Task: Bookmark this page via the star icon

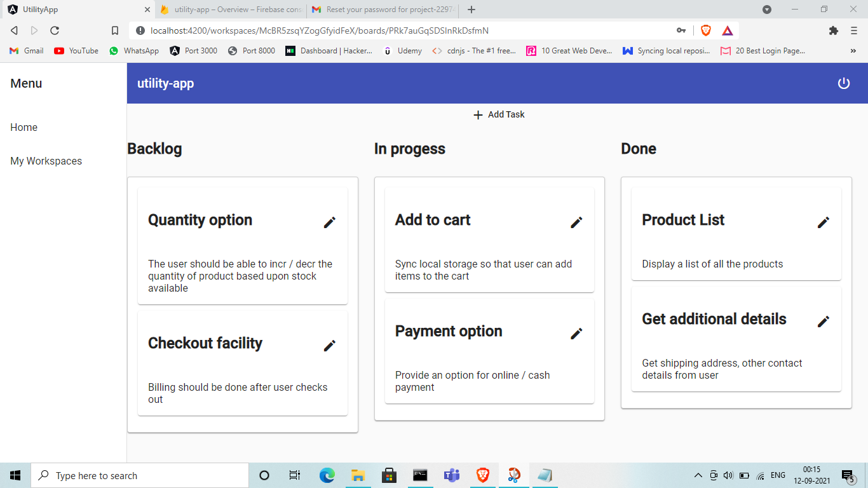Action: click(x=114, y=29)
